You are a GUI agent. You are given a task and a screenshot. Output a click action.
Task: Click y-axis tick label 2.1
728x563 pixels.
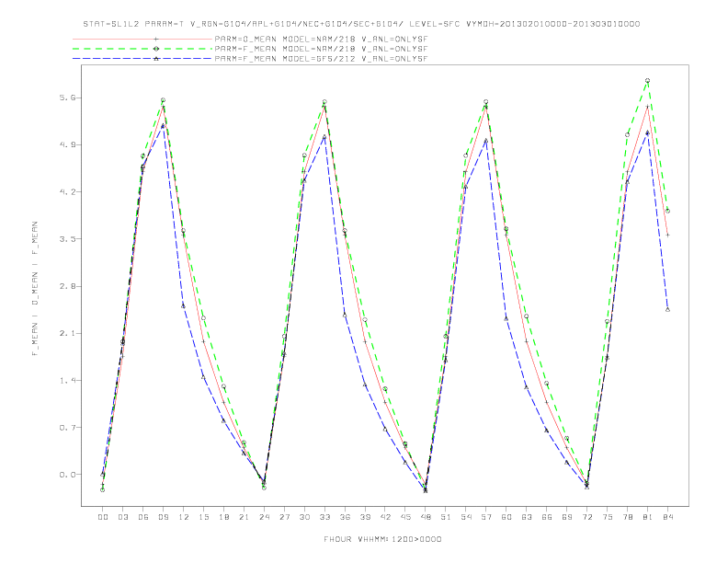[x=68, y=334]
